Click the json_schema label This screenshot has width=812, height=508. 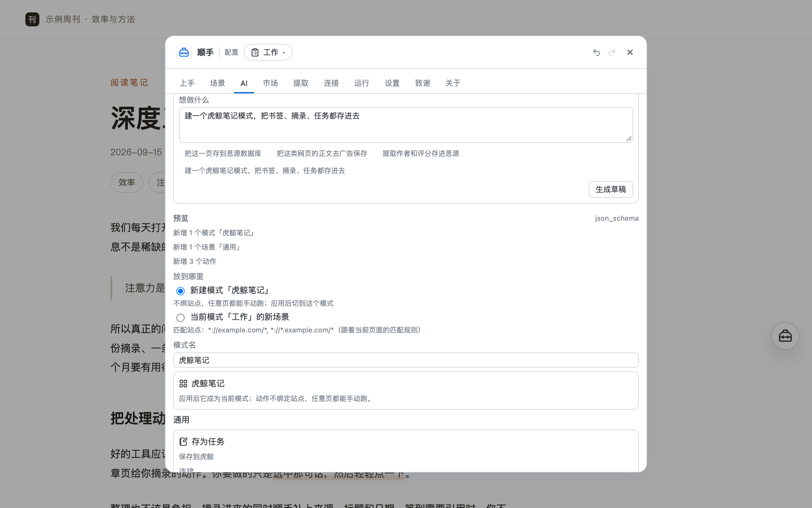pyautogui.click(x=617, y=218)
